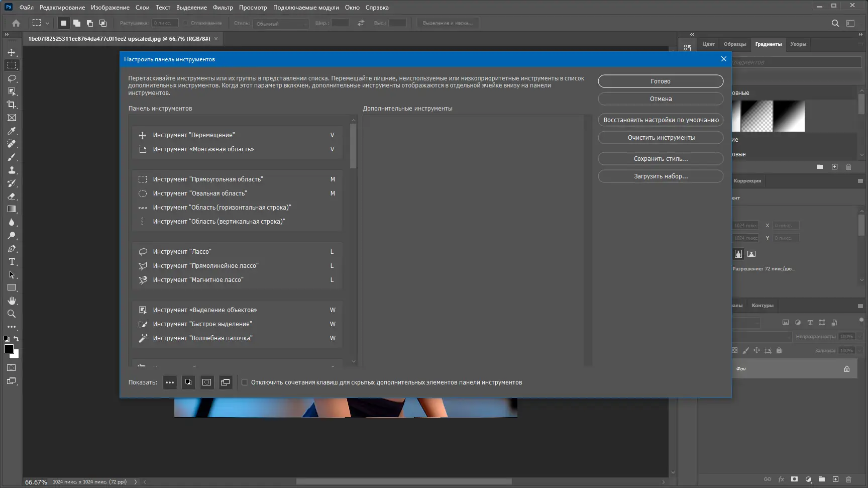The image size is (868, 488).
Task: Switch to the Образцы tab
Action: 735,44
